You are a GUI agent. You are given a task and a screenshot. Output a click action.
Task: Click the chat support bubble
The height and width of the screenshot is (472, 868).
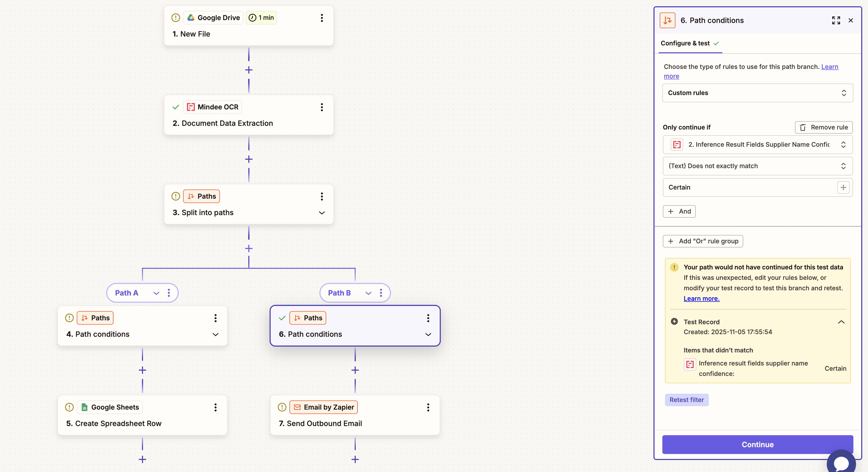[841, 463]
